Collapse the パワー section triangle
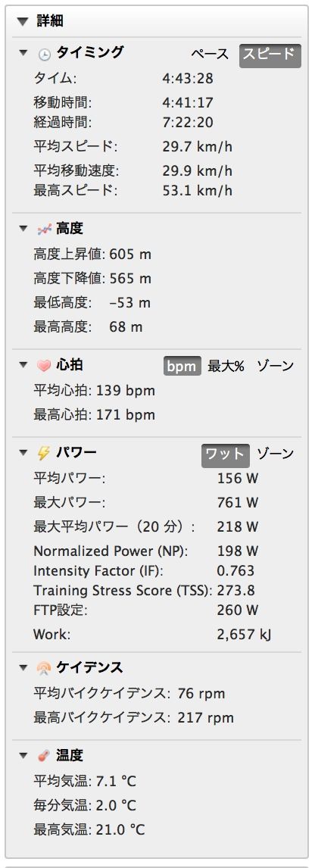The image size is (315, 868). click(23, 452)
